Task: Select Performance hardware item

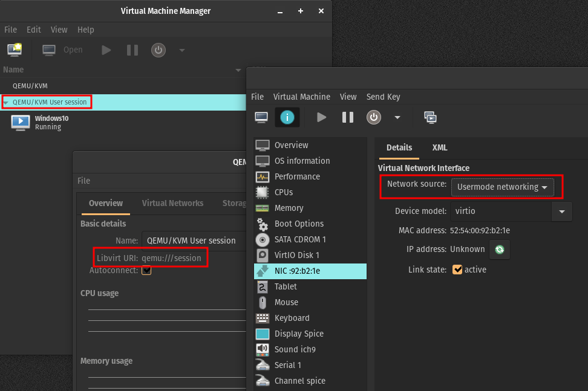Action: (x=310, y=176)
